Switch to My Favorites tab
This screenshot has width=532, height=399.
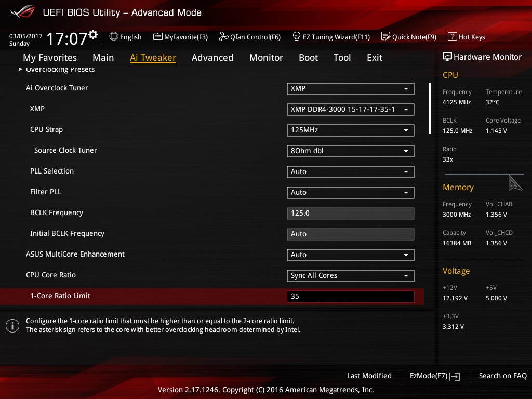(x=50, y=58)
